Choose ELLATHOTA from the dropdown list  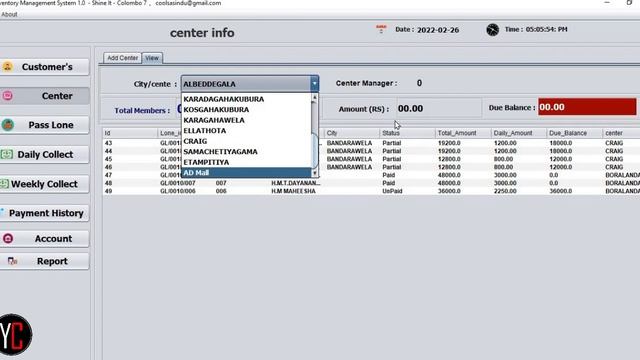click(x=247, y=131)
